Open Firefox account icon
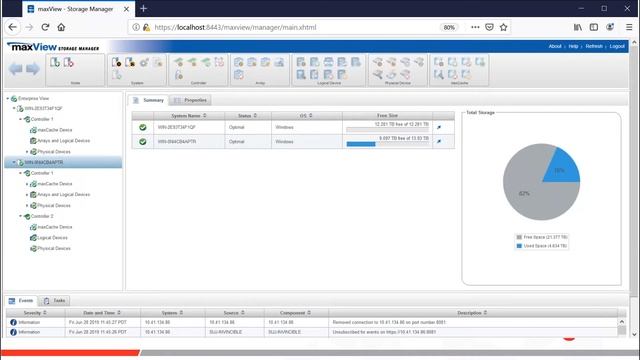This screenshot has width=640, height=360. 610,27
